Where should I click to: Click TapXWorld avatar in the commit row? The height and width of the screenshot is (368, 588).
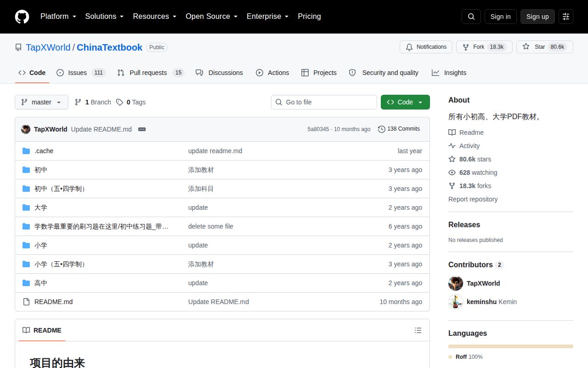tap(26, 129)
